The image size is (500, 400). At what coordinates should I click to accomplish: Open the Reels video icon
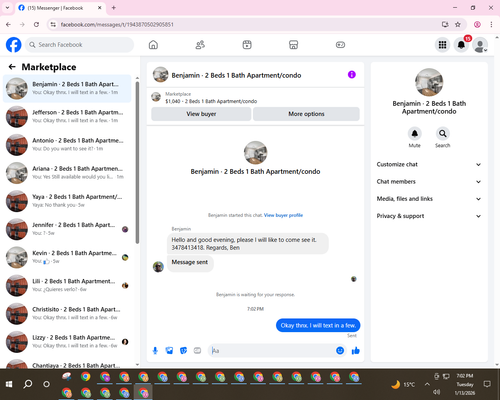click(247, 45)
